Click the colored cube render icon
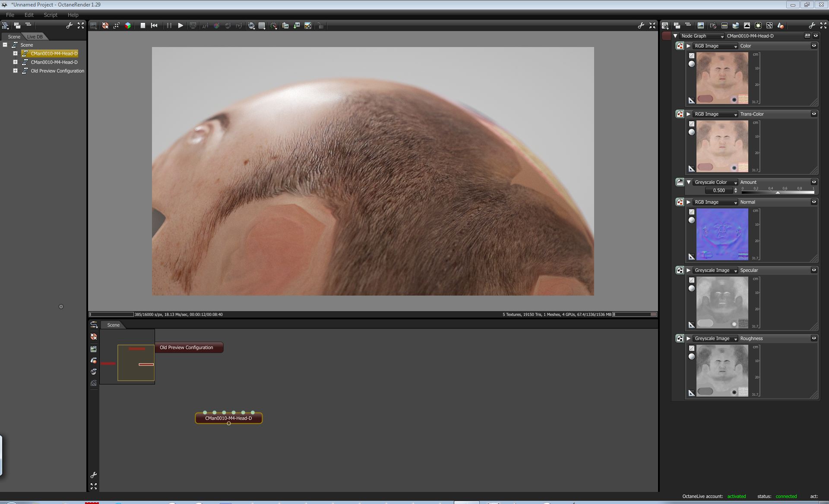829x504 pixels. (128, 25)
